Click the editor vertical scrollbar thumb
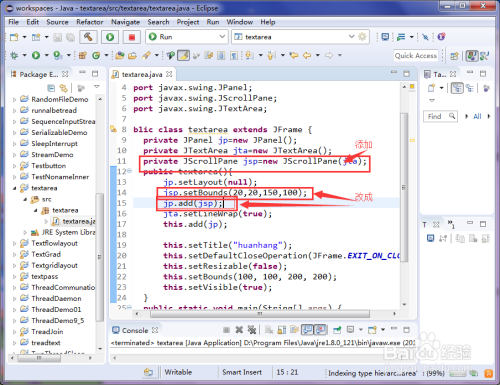 point(404,188)
